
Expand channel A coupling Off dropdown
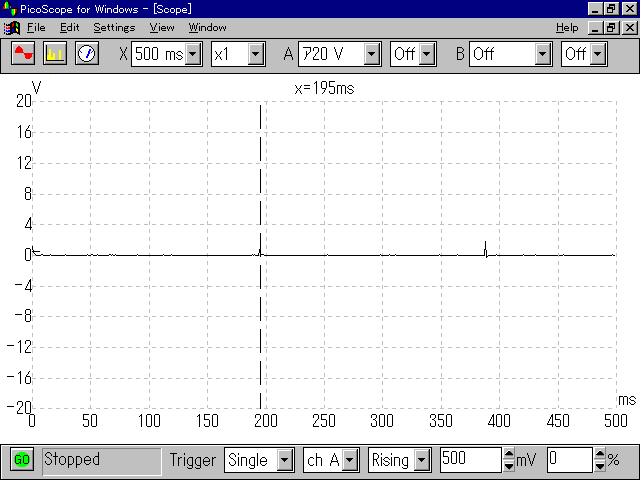tap(427, 54)
